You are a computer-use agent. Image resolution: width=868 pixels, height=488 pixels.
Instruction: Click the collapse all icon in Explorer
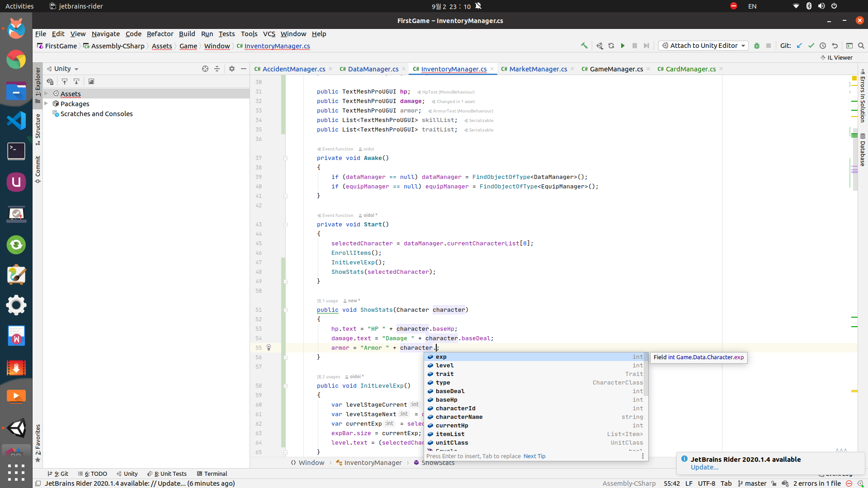point(217,69)
